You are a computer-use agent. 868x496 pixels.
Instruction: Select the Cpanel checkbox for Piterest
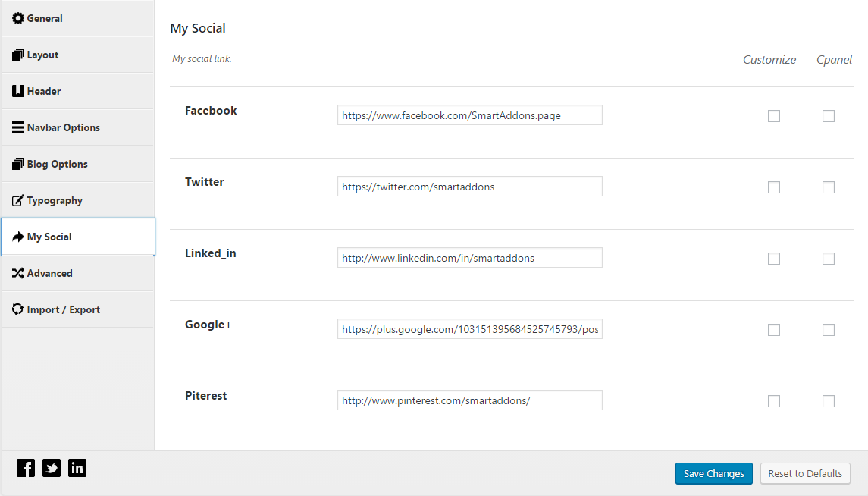828,400
